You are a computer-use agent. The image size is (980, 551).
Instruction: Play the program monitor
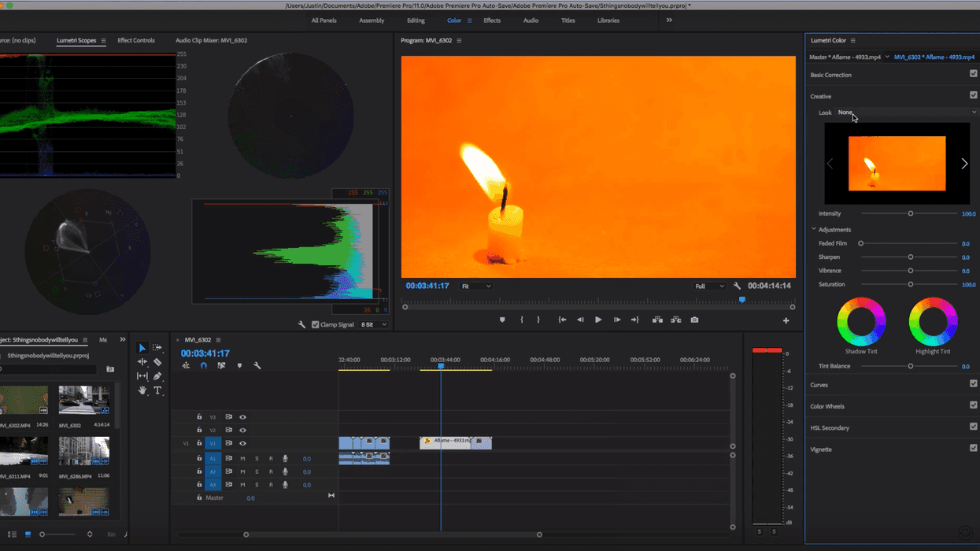tap(598, 320)
